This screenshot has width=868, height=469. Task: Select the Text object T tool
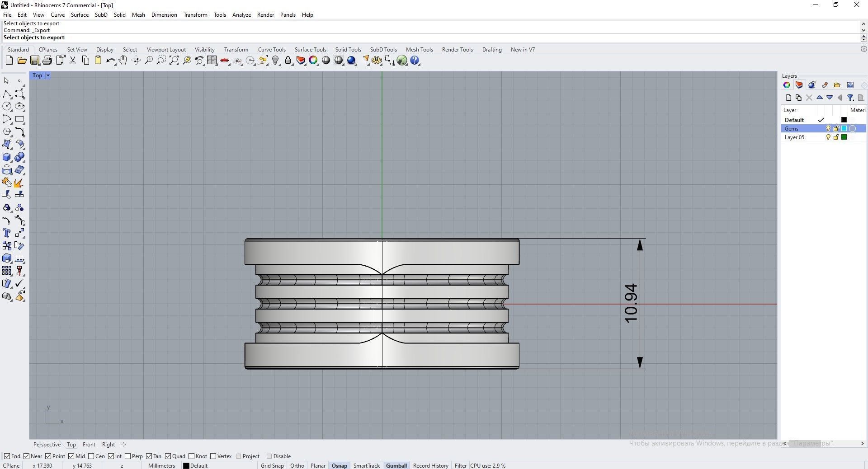(x=7, y=233)
